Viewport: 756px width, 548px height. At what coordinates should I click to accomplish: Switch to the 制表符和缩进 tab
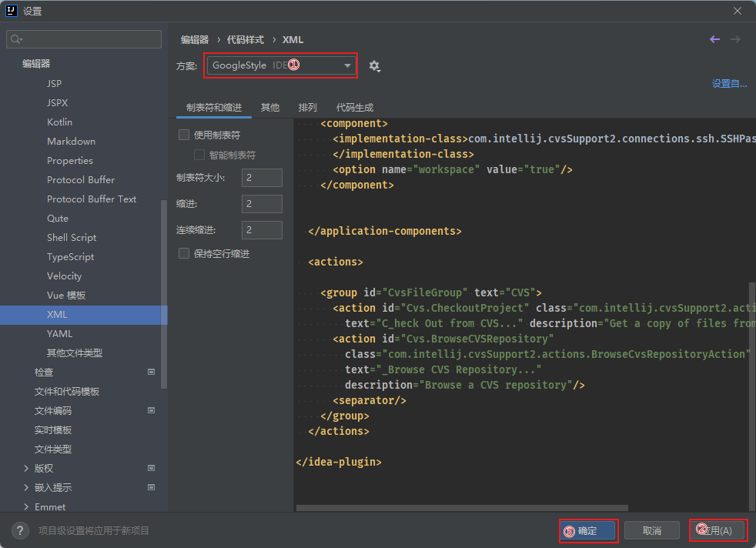click(x=213, y=108)
